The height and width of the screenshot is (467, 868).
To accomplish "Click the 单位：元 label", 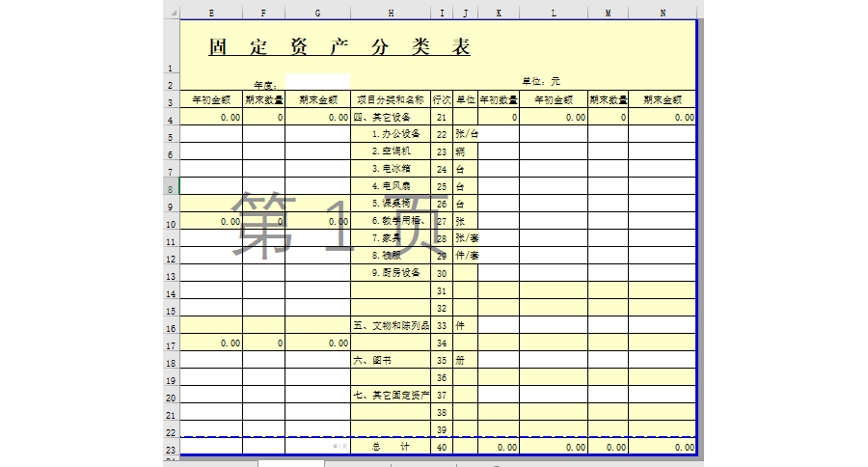I will point(541,81).
